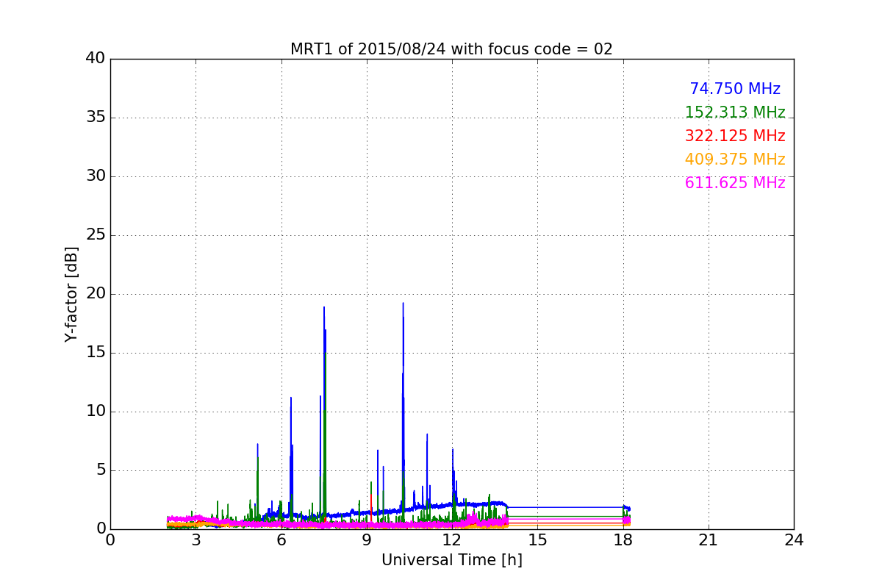Click the flat blue line near 16 h
This screenshot has width=882, height=588.
point(566,507)
